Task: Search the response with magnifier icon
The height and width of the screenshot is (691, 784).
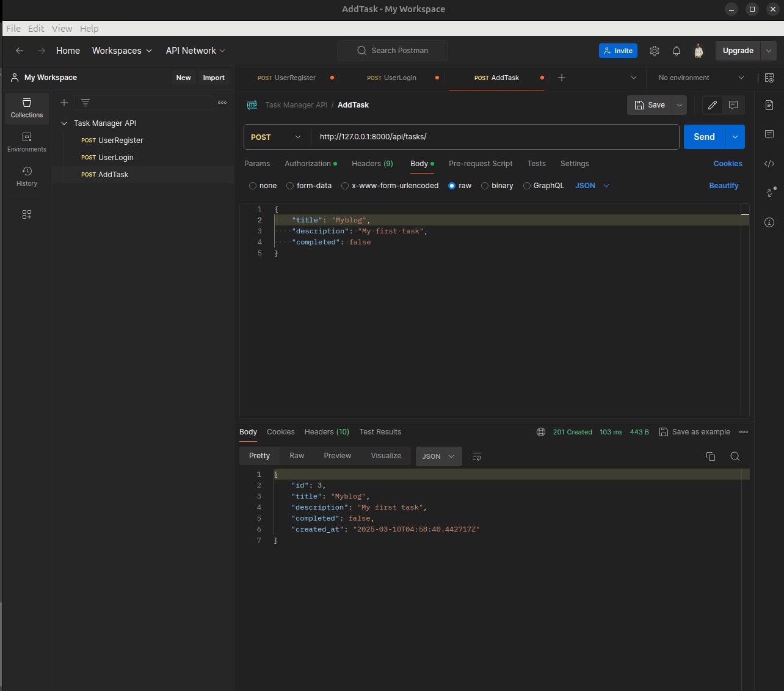Action: coord(735,456)
